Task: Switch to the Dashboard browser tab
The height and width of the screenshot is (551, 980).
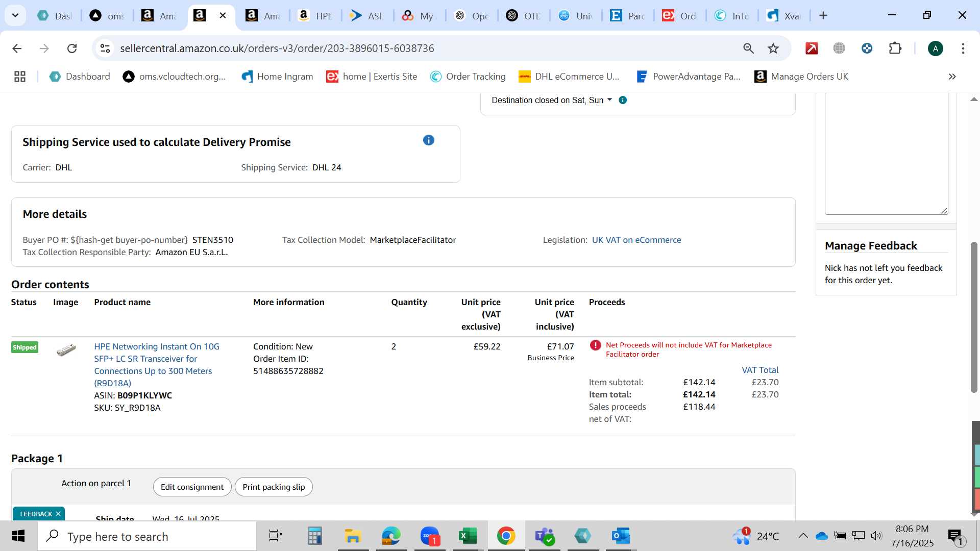Action: 55,16
